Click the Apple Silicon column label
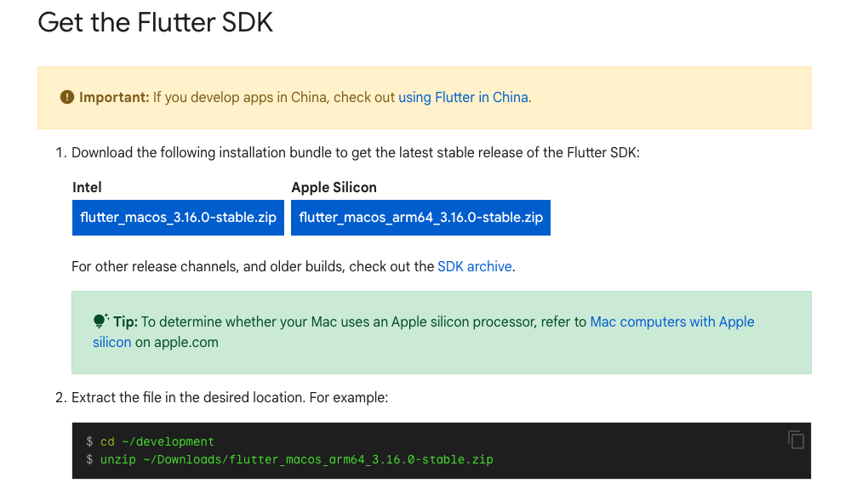The image size is (868, 489). point(334,188)
